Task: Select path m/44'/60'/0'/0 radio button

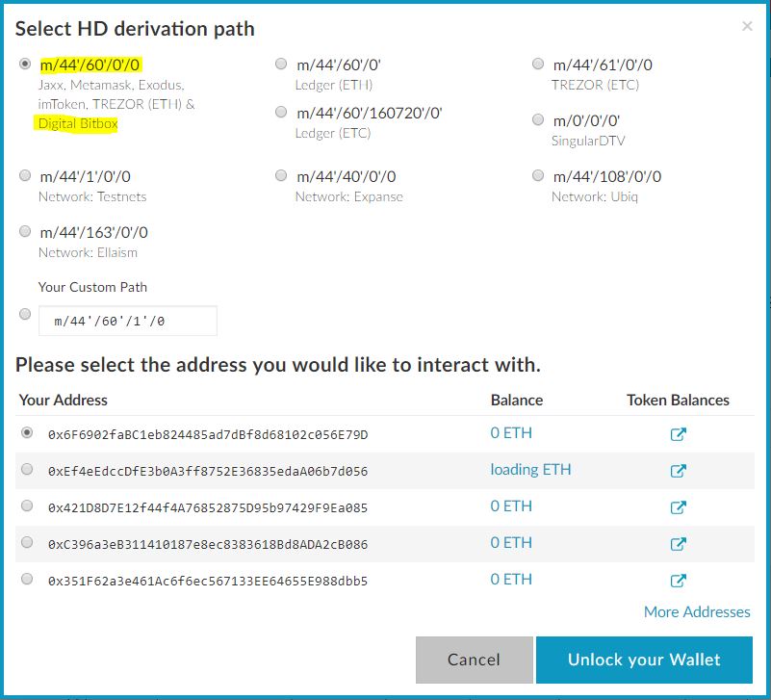Action: click(x=25, y=64)
